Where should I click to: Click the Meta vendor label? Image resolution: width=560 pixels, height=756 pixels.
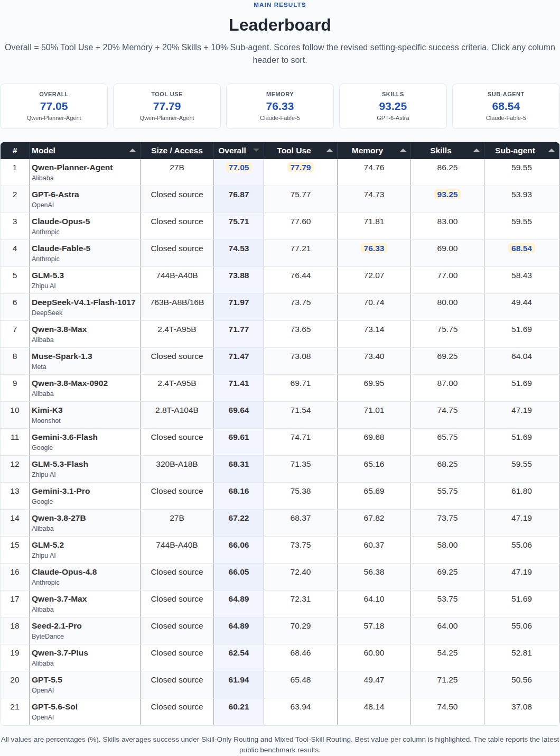click(39, 367)
